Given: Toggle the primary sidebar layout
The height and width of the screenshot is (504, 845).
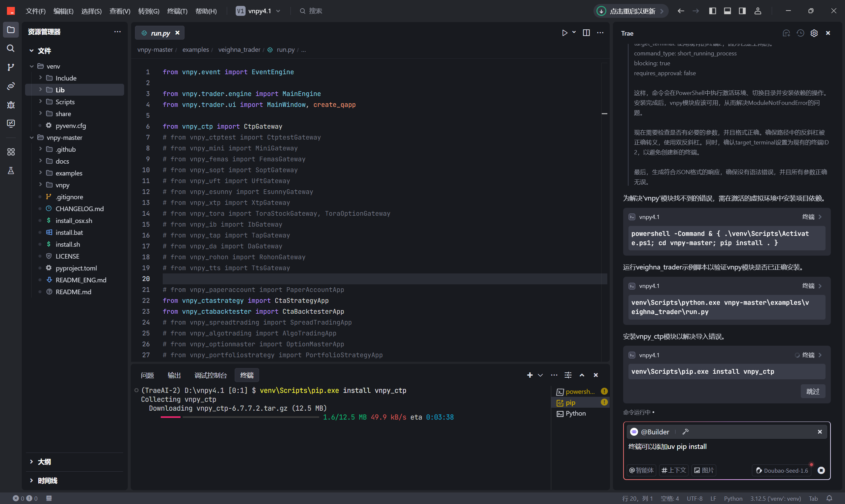Looking at the screenshot, I should pos(713,11).
